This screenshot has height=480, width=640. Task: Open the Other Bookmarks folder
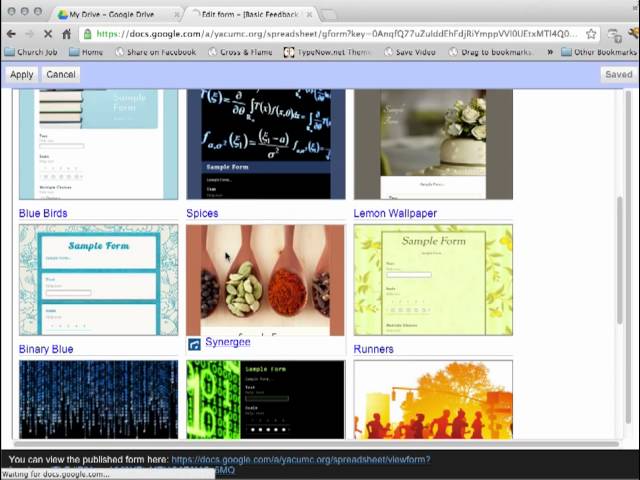point(598,52)
